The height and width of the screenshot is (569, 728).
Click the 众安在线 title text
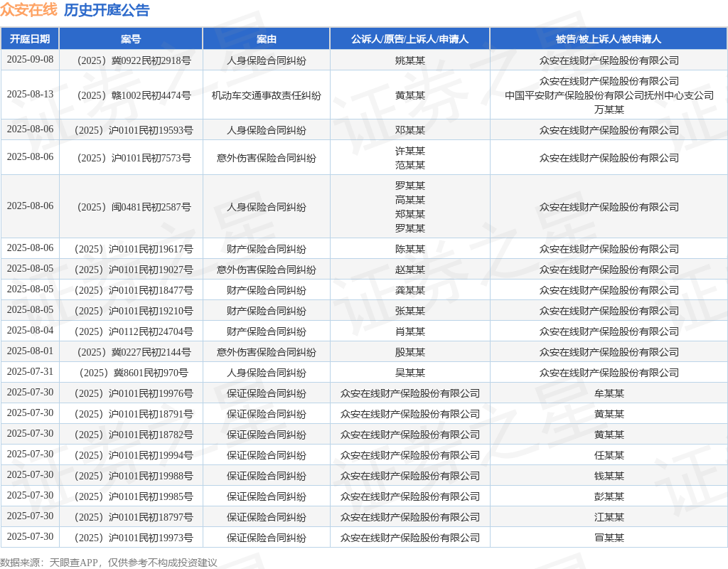click(28, 10)
